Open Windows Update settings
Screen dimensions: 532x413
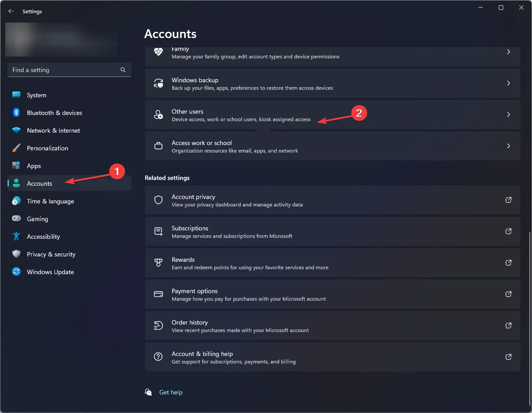pyautogui.click(x=69, y=272)
